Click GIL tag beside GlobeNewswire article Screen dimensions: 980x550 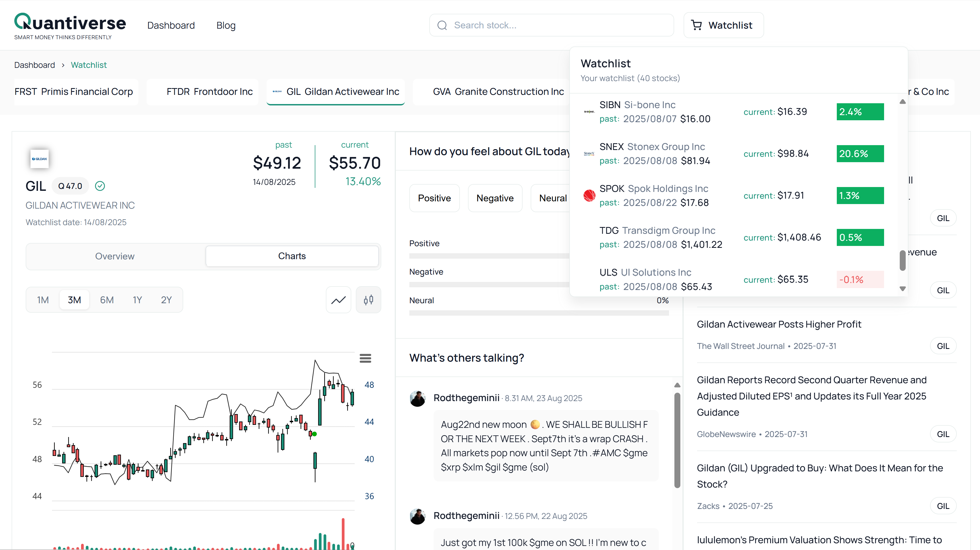943,434
